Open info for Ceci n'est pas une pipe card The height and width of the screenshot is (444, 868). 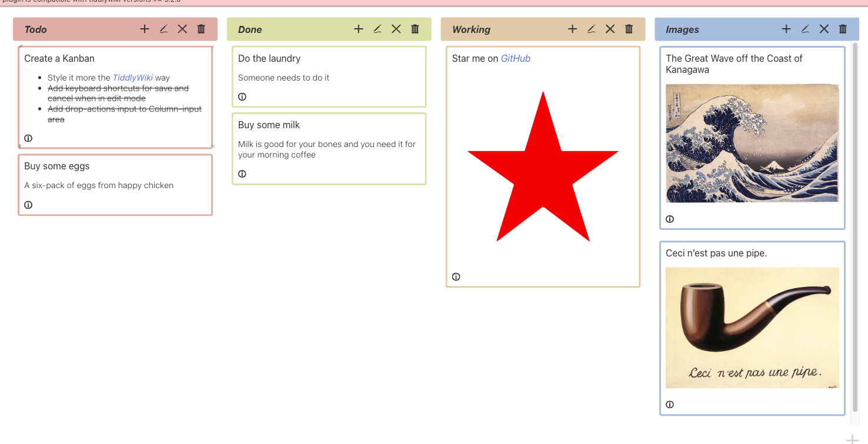tap(670, 405)
